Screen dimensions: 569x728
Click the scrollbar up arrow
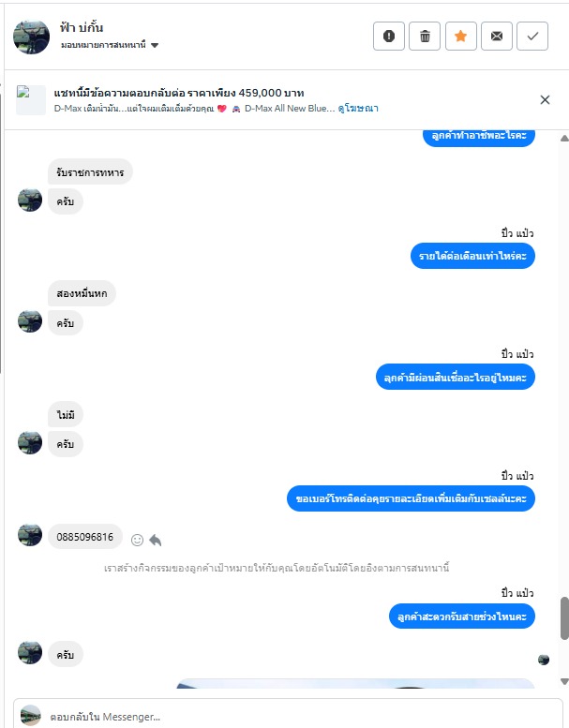coord(564,138)
